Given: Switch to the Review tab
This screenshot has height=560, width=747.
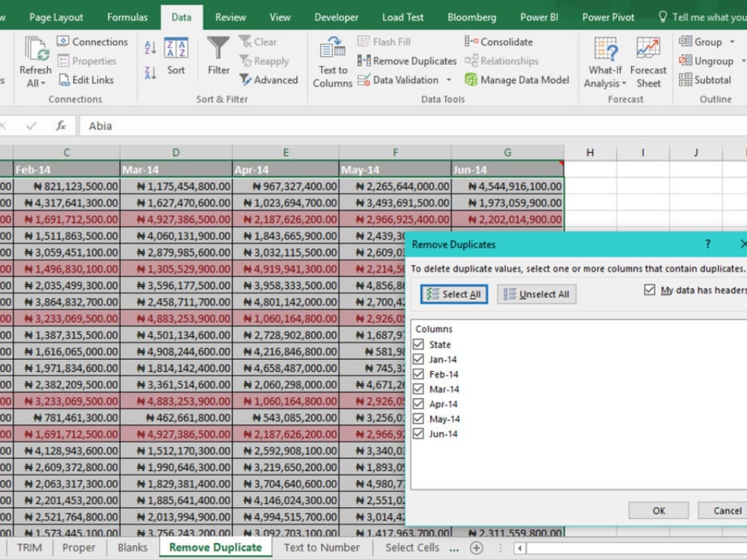Looking at the screenshot, I should 231,17.
